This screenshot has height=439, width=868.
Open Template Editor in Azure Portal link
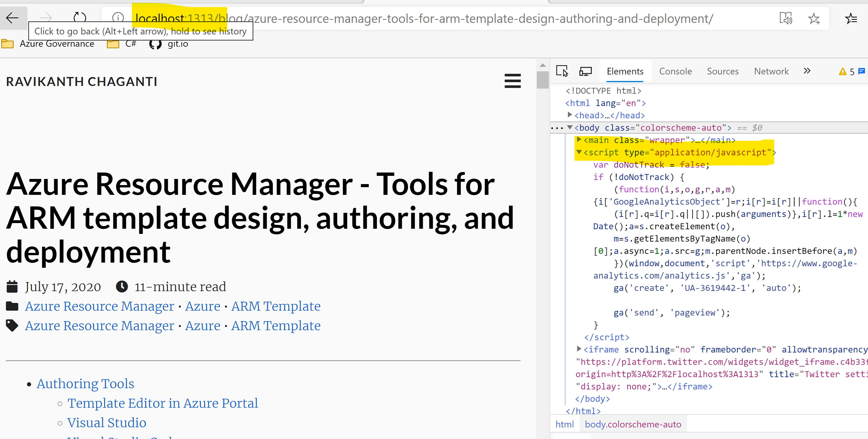click(163, 403)
